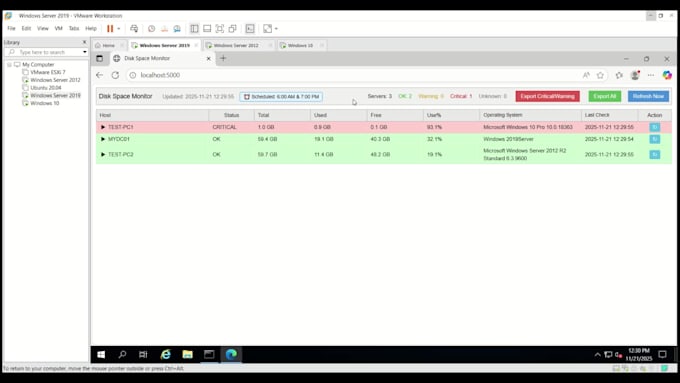Screen dimensions: 680x383
Task: Open the Edit menu
Action: (x=26, y=29)
